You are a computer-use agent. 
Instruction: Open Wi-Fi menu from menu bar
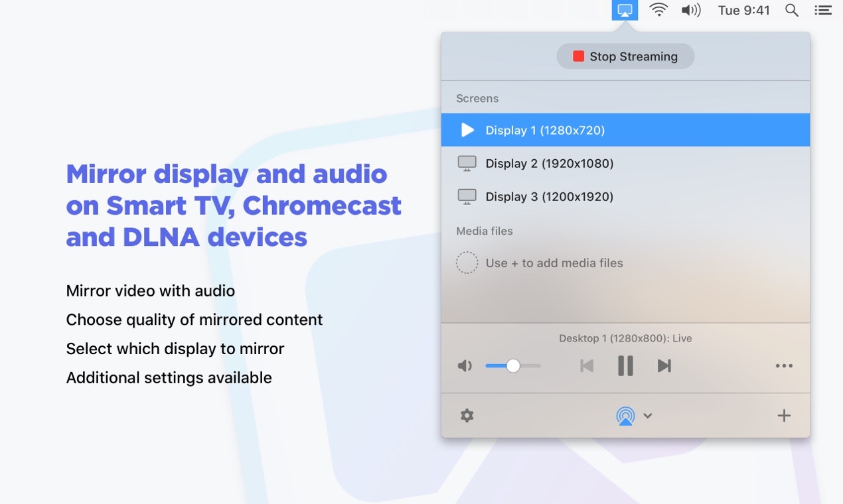click(658, 10)
